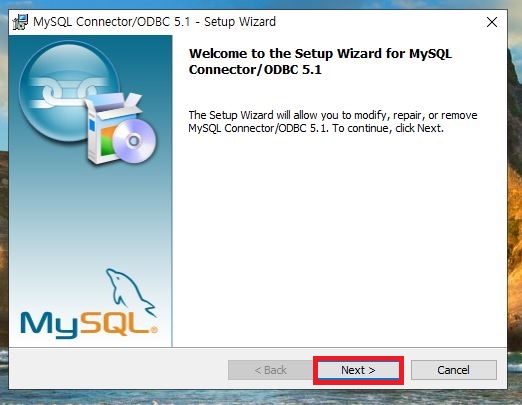The width and height of the screenshot is (522, 405).
Task: Click the software box package icon
Action: tap(110, 130)
